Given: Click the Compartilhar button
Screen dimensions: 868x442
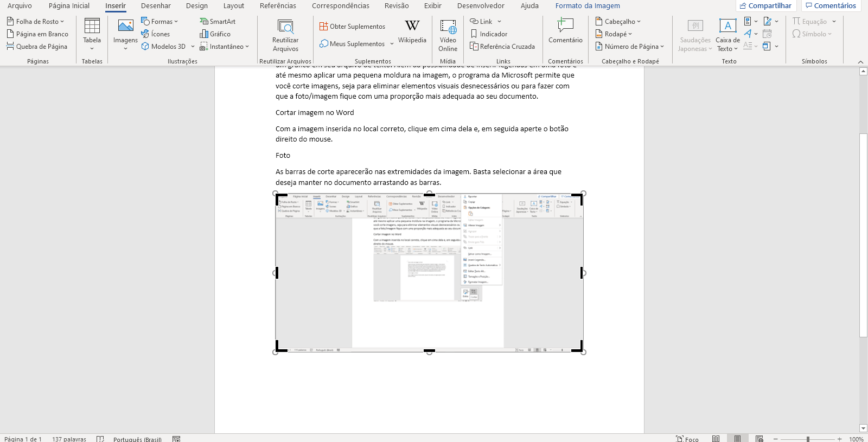Looking at the screenshot, I should (x=765, y=6).
